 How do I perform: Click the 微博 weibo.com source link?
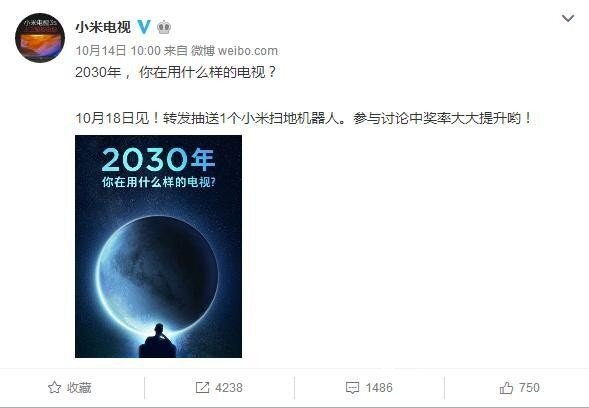point(235,50)
